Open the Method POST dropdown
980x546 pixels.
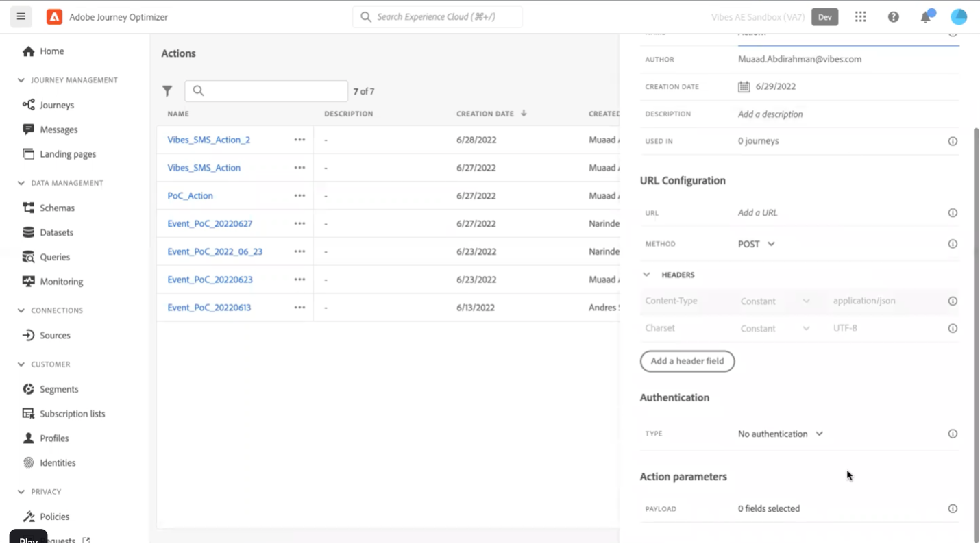coord(757,244)
